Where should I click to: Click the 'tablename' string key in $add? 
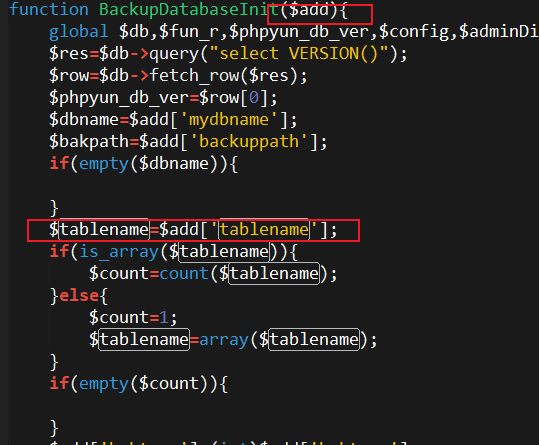point(264,230)
